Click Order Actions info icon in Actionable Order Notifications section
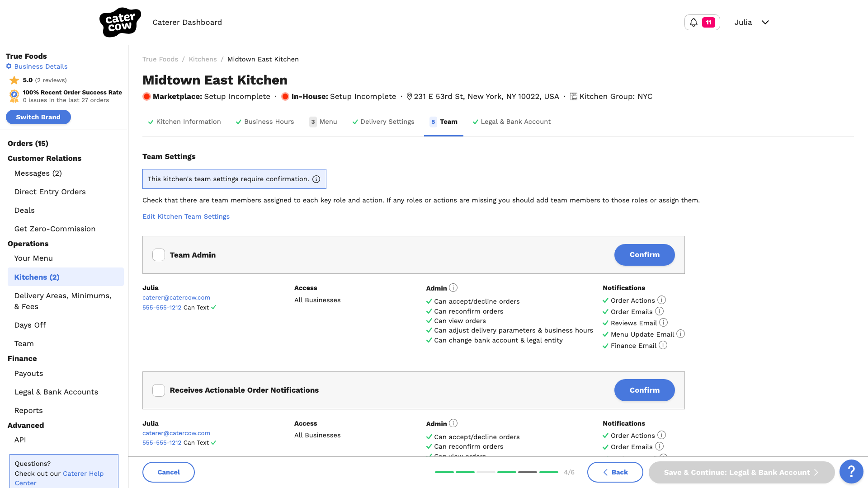Image resolution: width=868 pixels, height=488 pixels. (661, 435)
